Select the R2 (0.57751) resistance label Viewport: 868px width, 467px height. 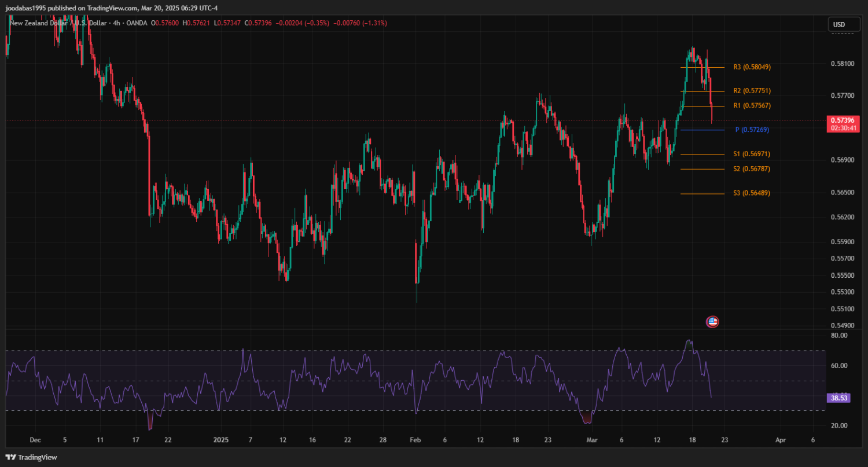point(752,91)
